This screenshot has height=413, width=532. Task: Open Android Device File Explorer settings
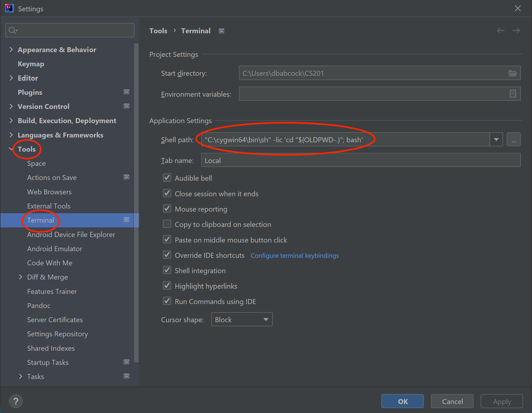pos(71,234)
